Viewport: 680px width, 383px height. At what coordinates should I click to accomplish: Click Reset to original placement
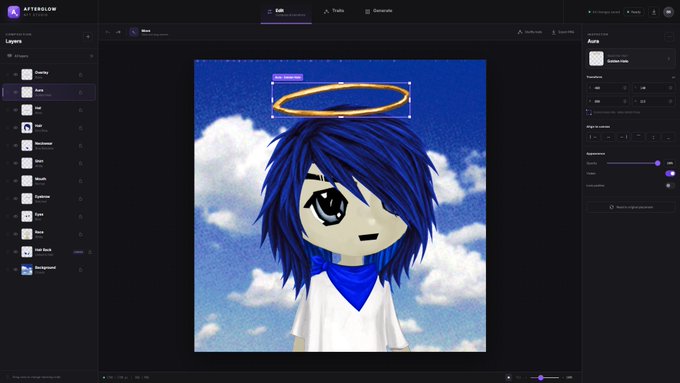point(631,207)
